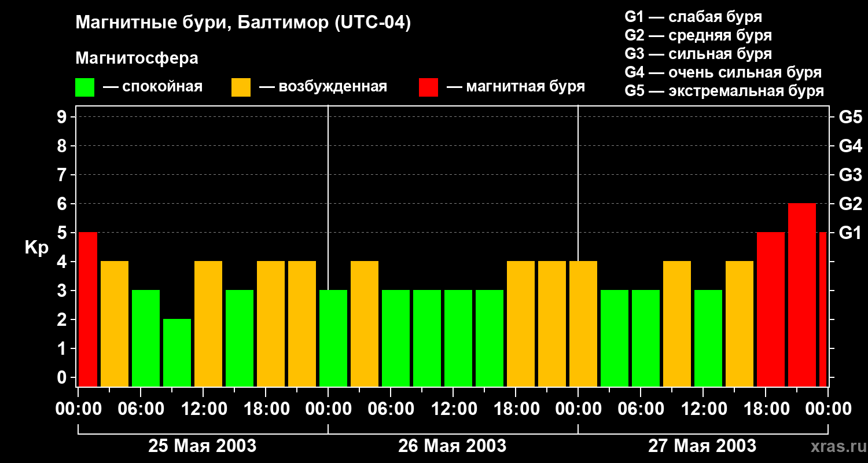Click the green 'спокойная' legend swatch
868x463 pixels.
pyautogui.click(x=84, y=87)
